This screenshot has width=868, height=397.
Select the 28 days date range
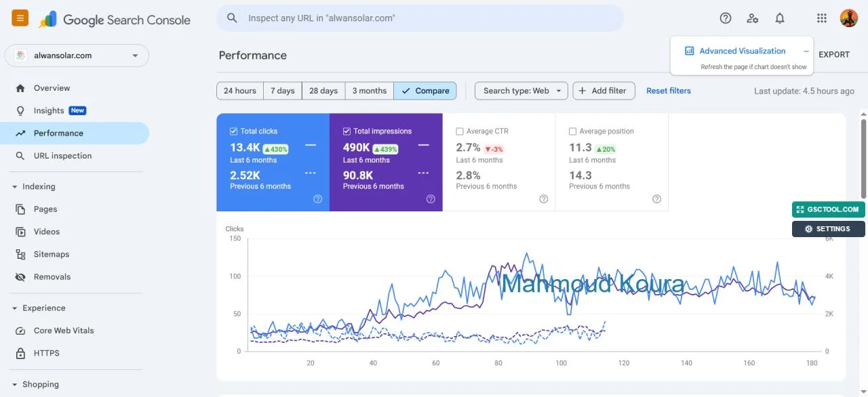[x=323, y=91]
